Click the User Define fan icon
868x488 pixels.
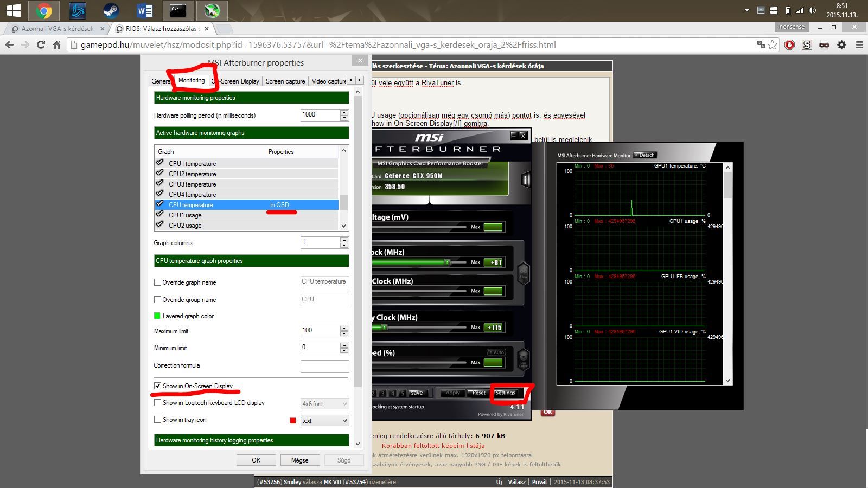point(523,359)
